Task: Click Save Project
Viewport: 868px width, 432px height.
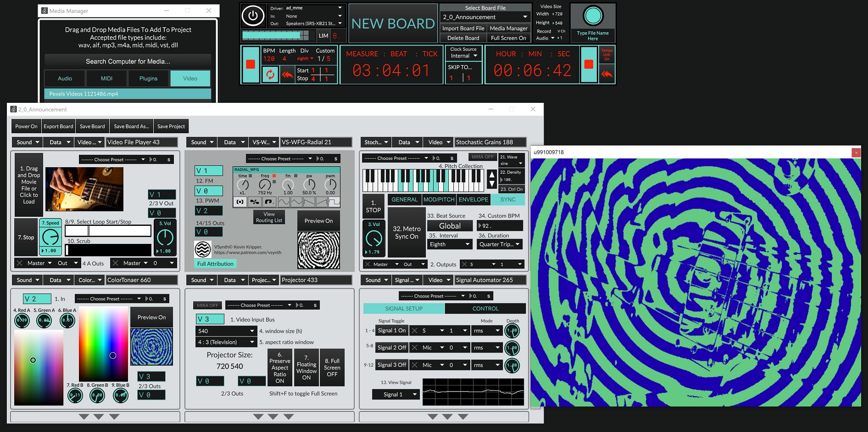Action: [x=171, y=126]
